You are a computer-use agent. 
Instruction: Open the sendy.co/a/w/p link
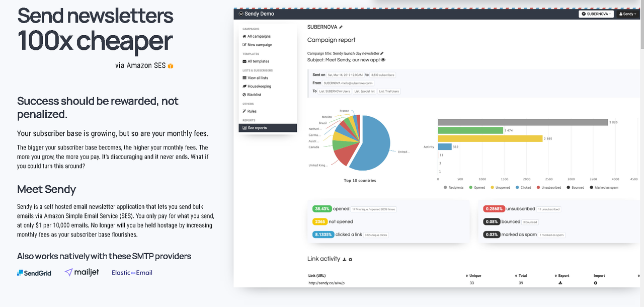pyautogui.click(x=327, y=283)
